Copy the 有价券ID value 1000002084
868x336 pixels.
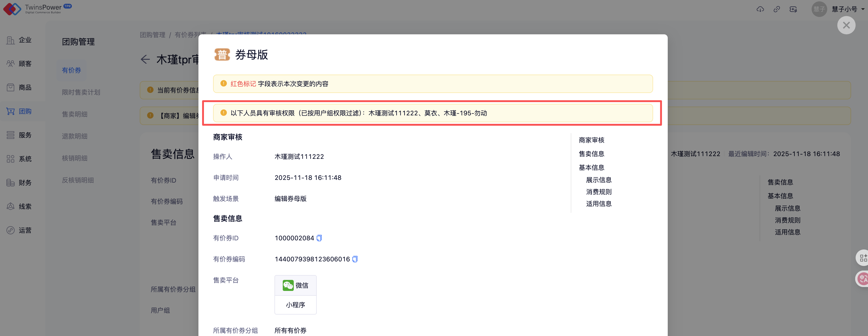tap(319, 238)
